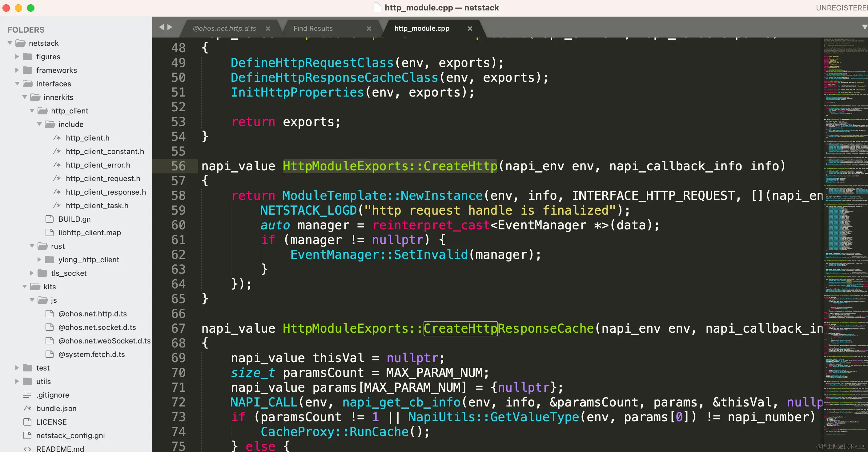This screenshot has width=868, height=452.
Task: Expand the test folder
Action: pos(17,367)
